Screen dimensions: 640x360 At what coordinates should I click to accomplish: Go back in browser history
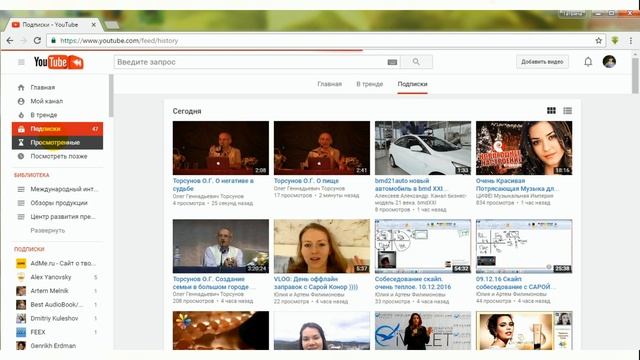click(10, 40)
